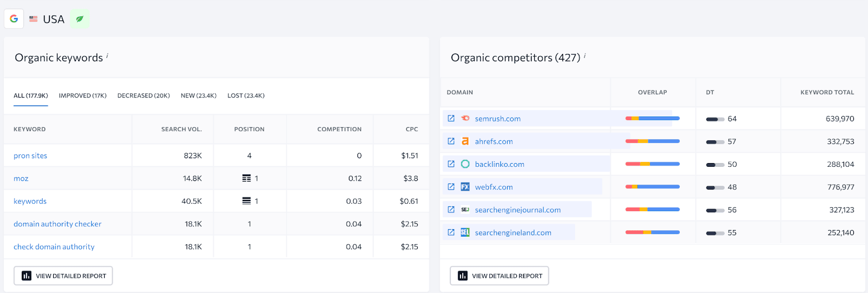
Task: Open the searchengineland.com domain link
Action: [x=513, y=232]
